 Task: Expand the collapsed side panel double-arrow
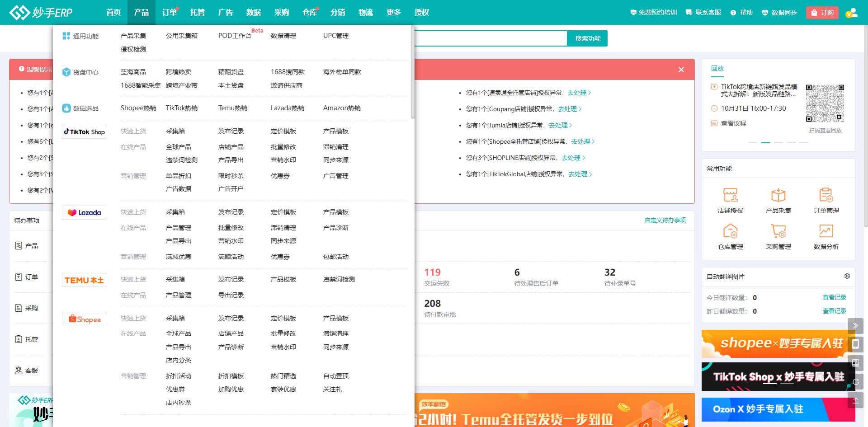(855, 325)
